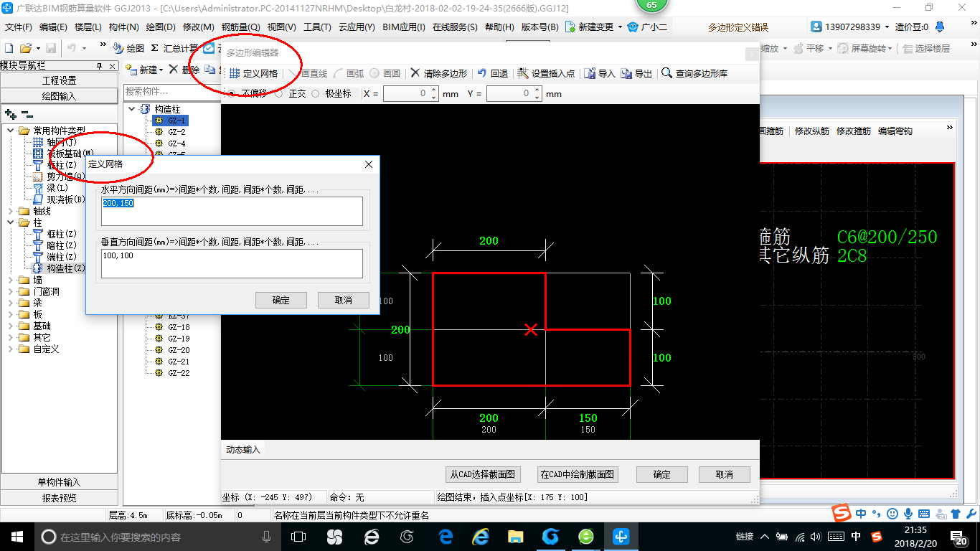Image resolution: width=980 pixels, height=551 pixels.
Task: Select 筏板基础(M) in the navigation tree
Action: 63,153
